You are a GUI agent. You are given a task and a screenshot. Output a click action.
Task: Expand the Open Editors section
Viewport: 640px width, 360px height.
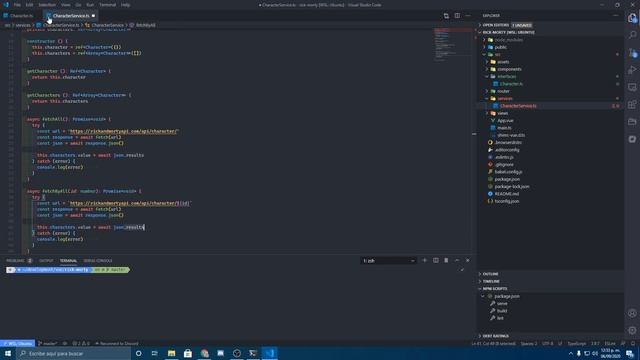point(496,25)
